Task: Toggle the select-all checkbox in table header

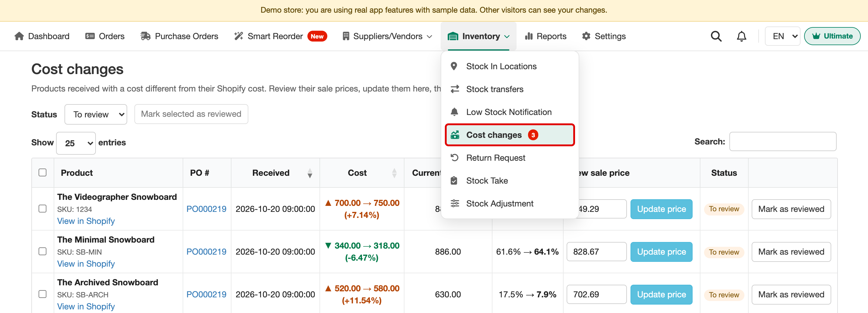Action: point(42,172)
